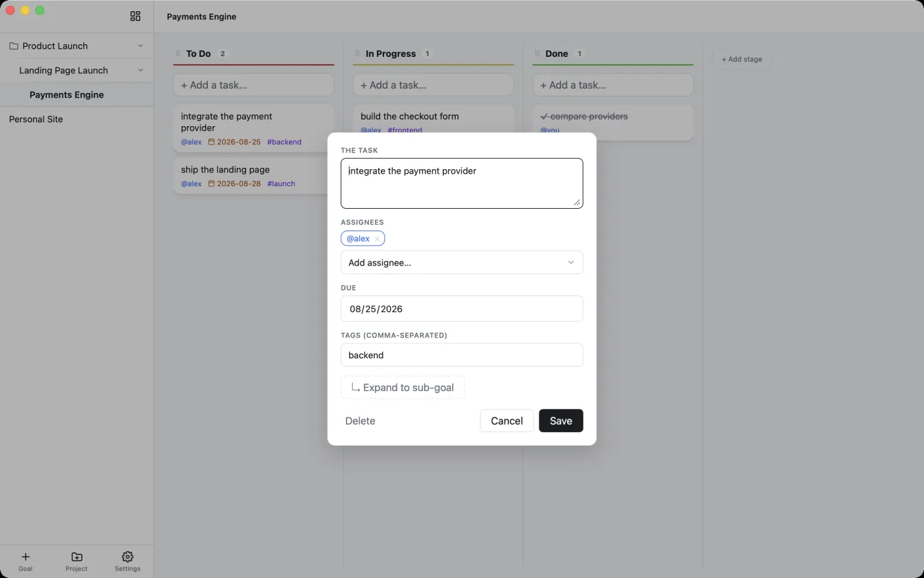
Task: Click the new Project folder icon
Action: click(x=77, y=557)
